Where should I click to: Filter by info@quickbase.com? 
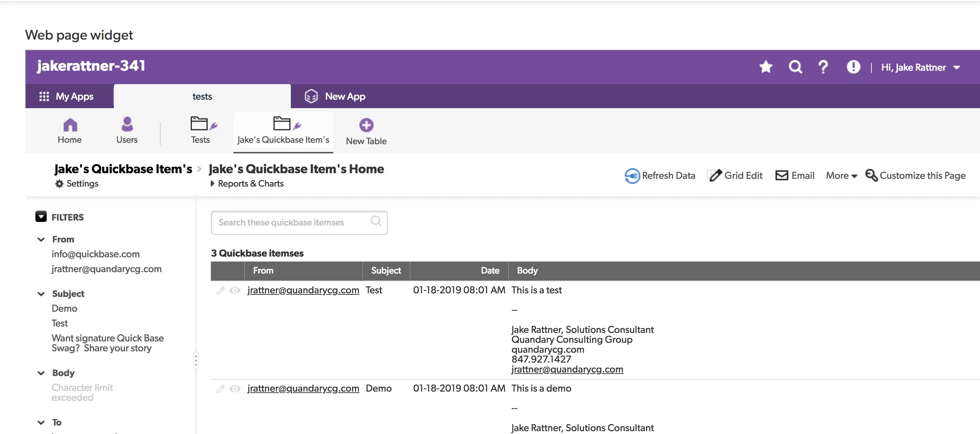(x=96, y=254)
